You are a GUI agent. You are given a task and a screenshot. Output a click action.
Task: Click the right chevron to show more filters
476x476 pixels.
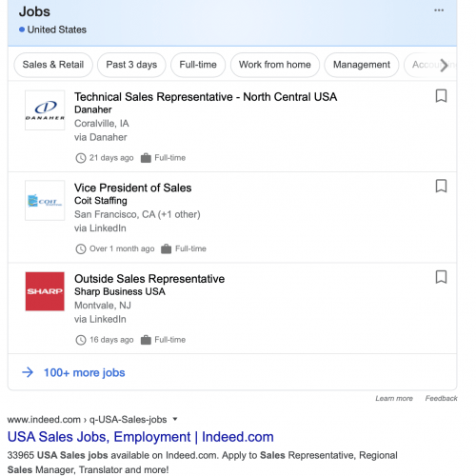coord(444,65)
